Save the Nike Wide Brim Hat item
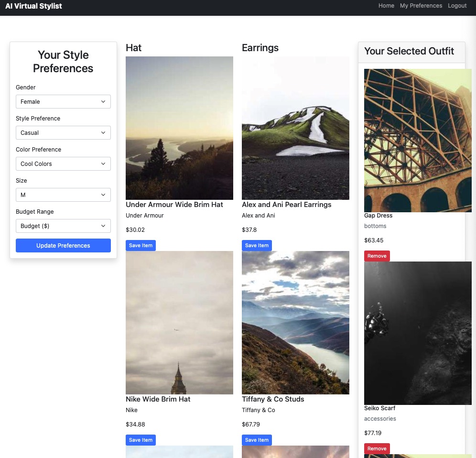 pyautogui.click(x=141, y=440)
